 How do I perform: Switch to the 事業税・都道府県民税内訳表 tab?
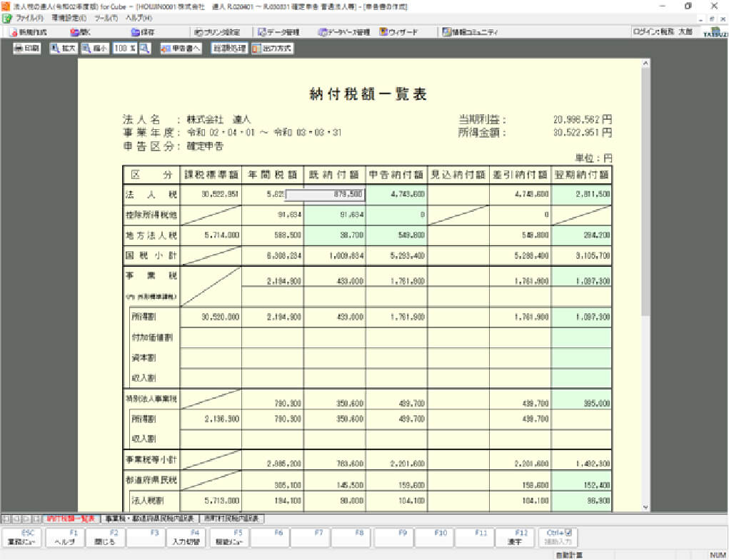tap(149, 519)
